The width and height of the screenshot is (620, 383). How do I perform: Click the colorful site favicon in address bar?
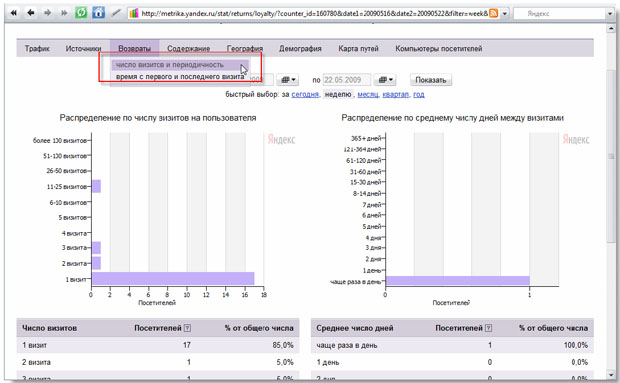point(134,13)
